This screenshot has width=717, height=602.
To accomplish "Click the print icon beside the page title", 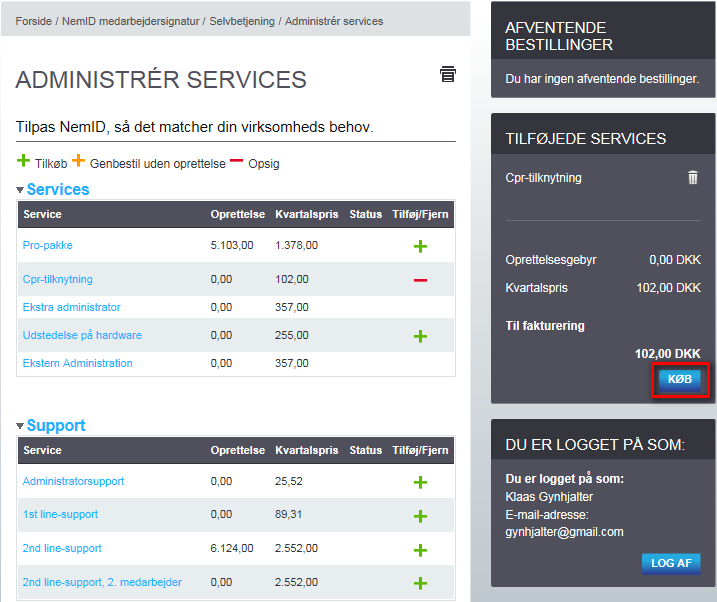I will click(x=448, y=74).
